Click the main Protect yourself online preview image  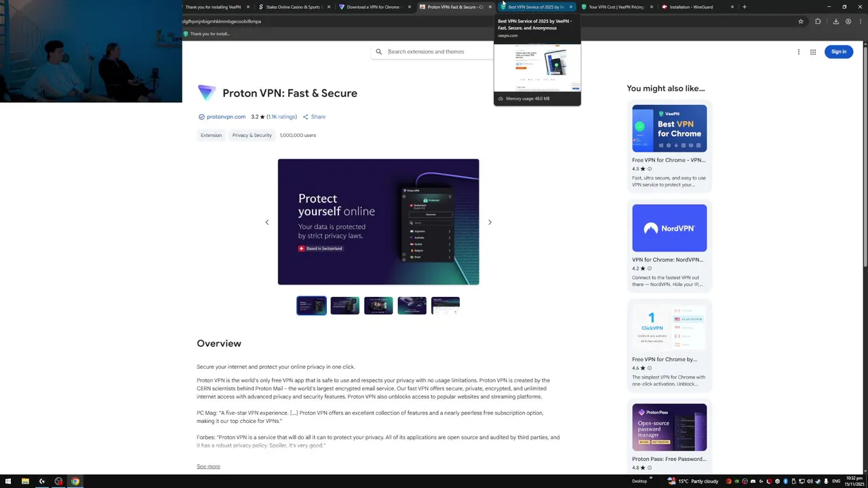coord(378,222)
